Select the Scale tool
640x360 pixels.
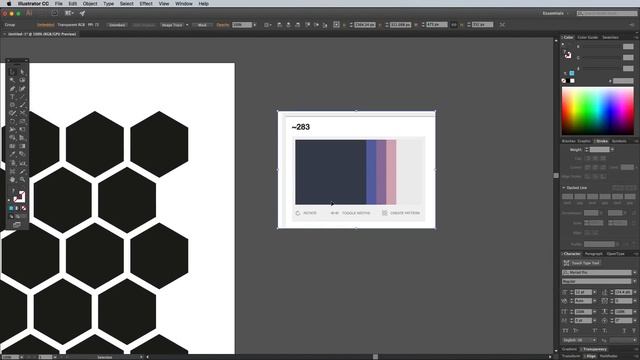point(22,121)
